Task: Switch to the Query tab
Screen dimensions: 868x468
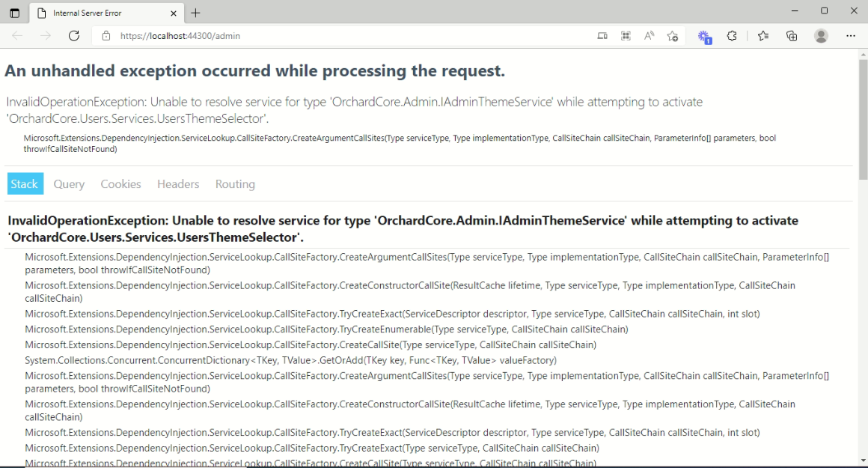Action: [x=69, y=184]
